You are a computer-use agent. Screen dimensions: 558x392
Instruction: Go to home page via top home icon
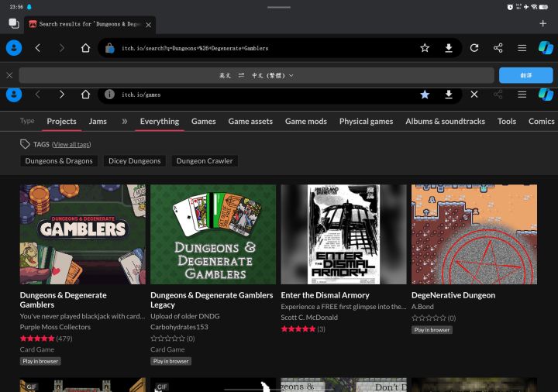[85, 48]
